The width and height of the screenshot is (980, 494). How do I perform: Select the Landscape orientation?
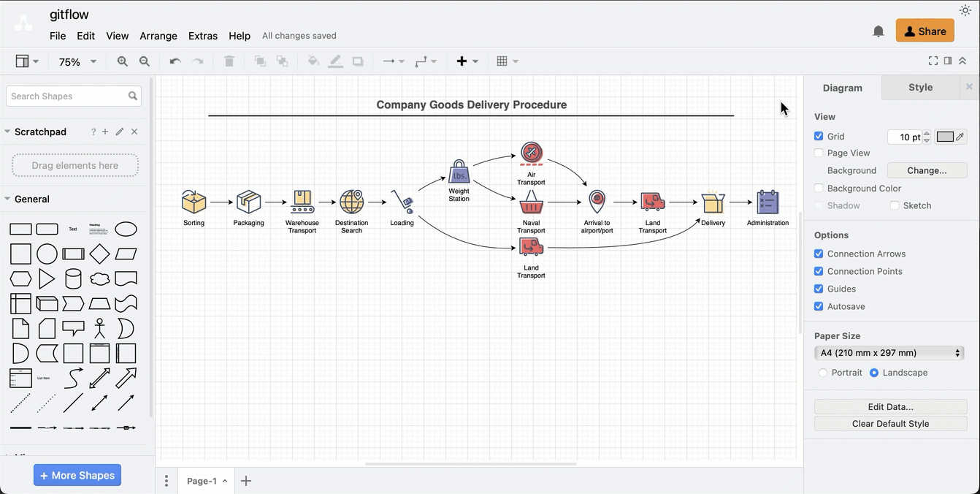pyautogui.click(x=874, y=373)
